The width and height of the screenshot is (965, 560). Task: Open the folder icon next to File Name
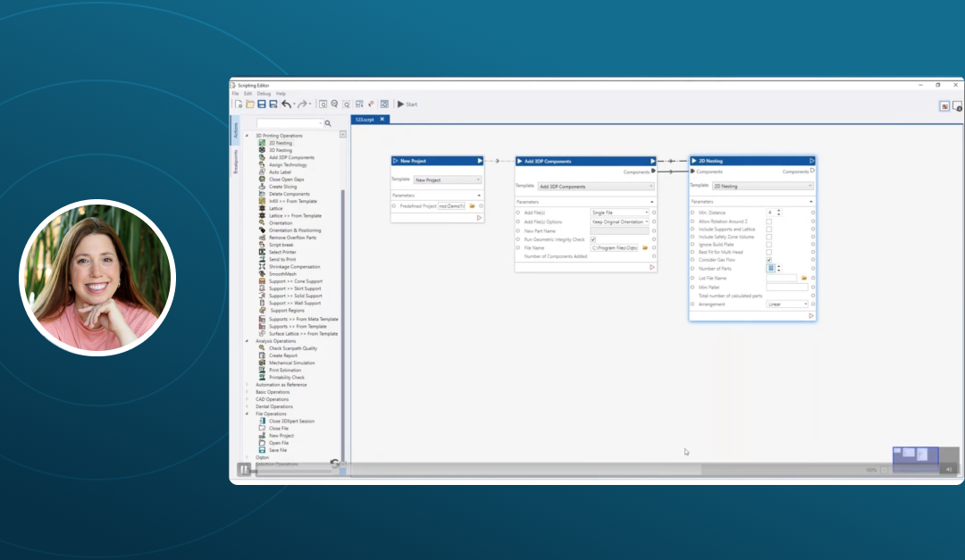coord(644,248)
